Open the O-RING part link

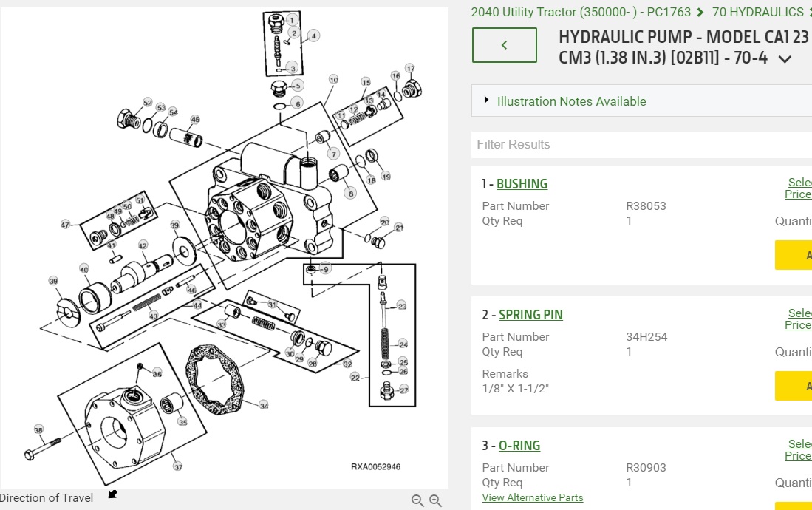click(x=519, y=445)
